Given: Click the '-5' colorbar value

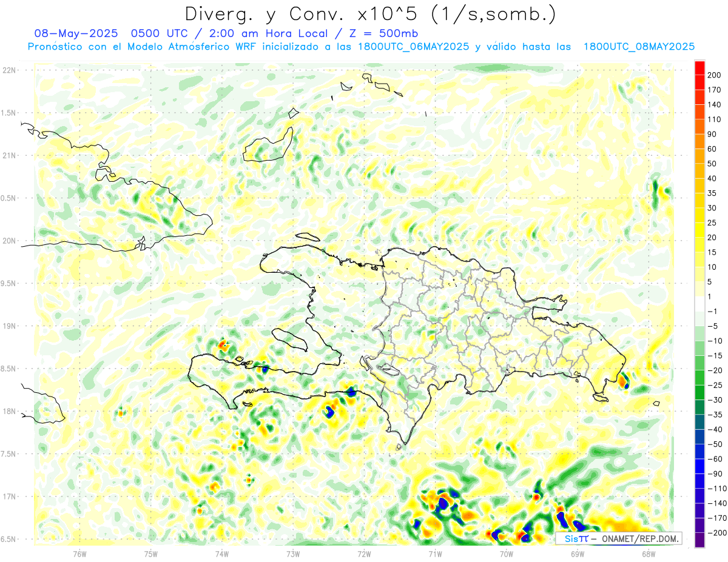Looking at the screenshot, I should [x=713, y=326].
